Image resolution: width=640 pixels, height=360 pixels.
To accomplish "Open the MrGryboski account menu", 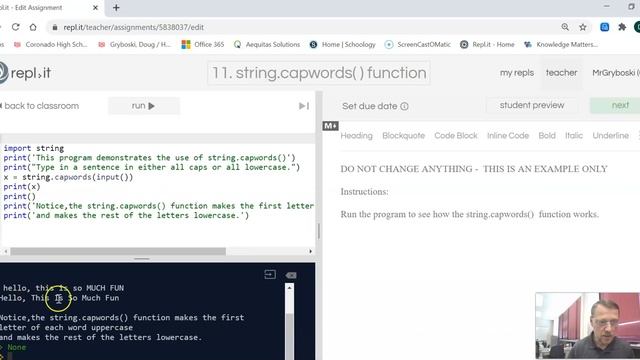I will [x=616, y=73].
